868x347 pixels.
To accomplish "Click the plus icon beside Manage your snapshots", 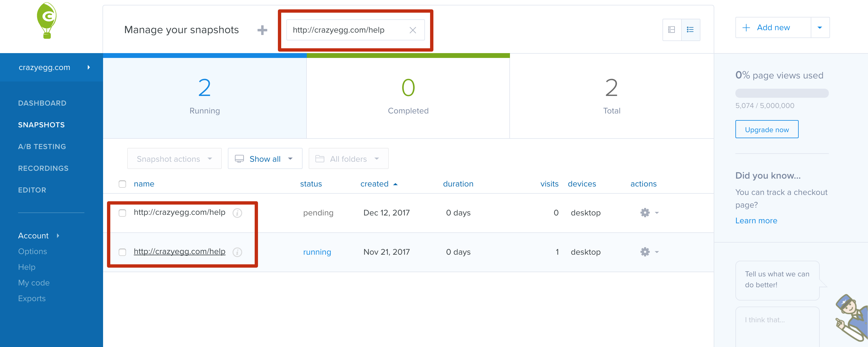I will (x=262, y=30).
